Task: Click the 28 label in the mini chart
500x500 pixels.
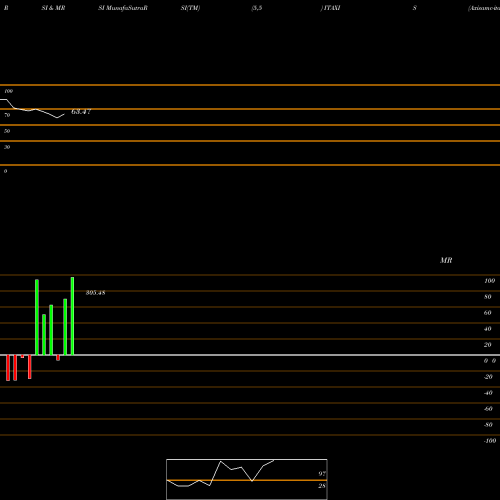Action: click(322, 486)
